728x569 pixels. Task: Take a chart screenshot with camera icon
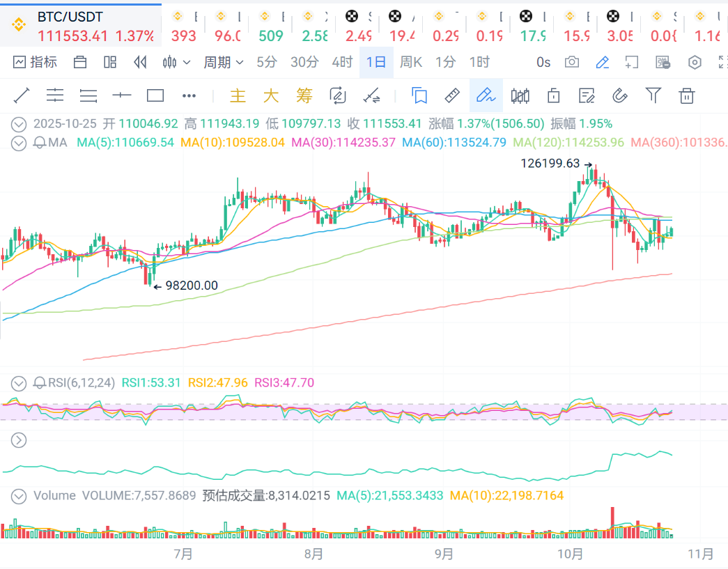point(572,62)
